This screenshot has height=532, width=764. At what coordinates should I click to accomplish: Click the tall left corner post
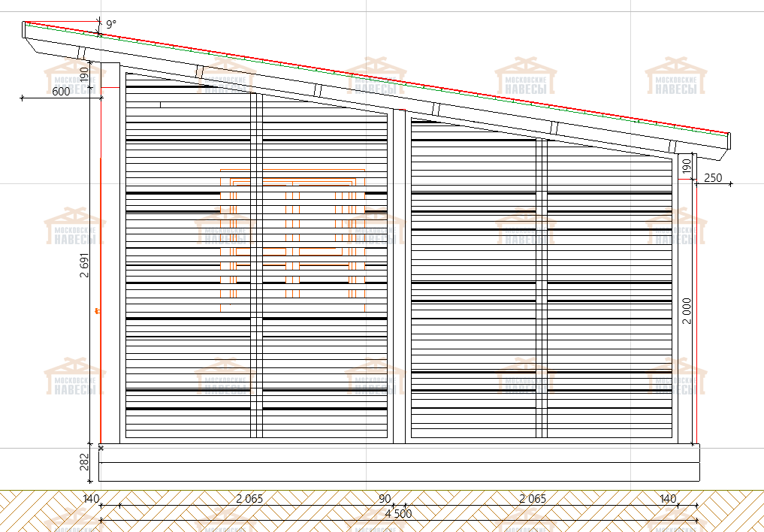[x=110, y=255]
